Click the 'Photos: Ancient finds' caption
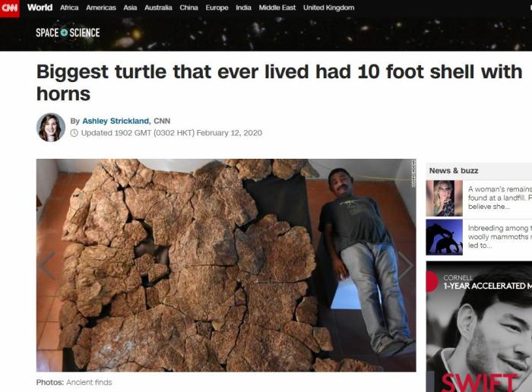532x392 pixels. tap(74, 382)
